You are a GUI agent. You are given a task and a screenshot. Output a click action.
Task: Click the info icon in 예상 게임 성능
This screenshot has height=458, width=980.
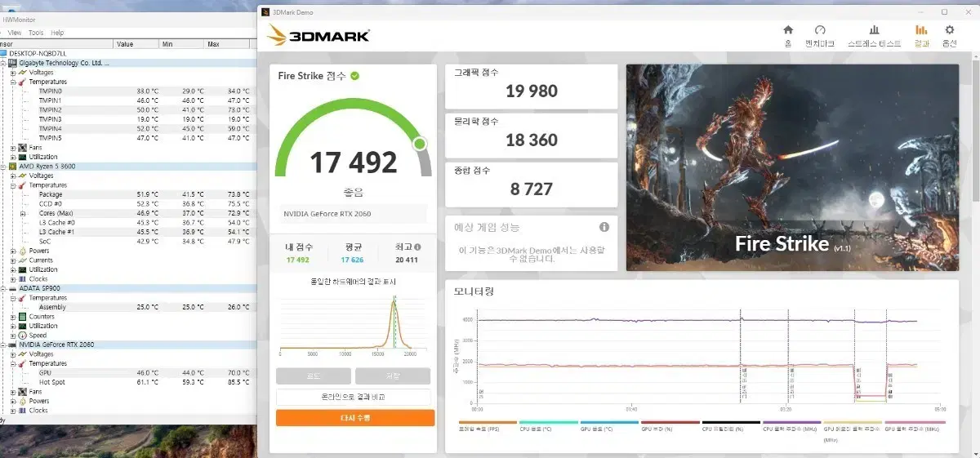coord(604,227)
